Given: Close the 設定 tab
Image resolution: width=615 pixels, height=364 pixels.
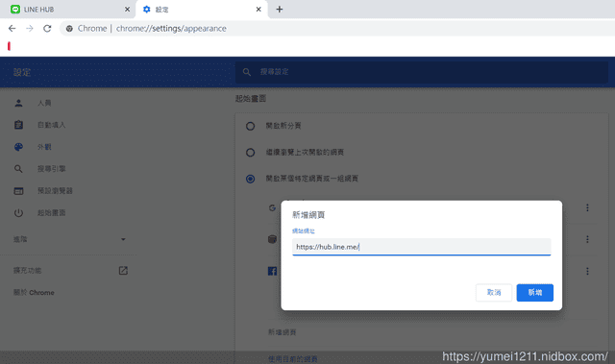Looking at the screenshot, I should 258,10.
